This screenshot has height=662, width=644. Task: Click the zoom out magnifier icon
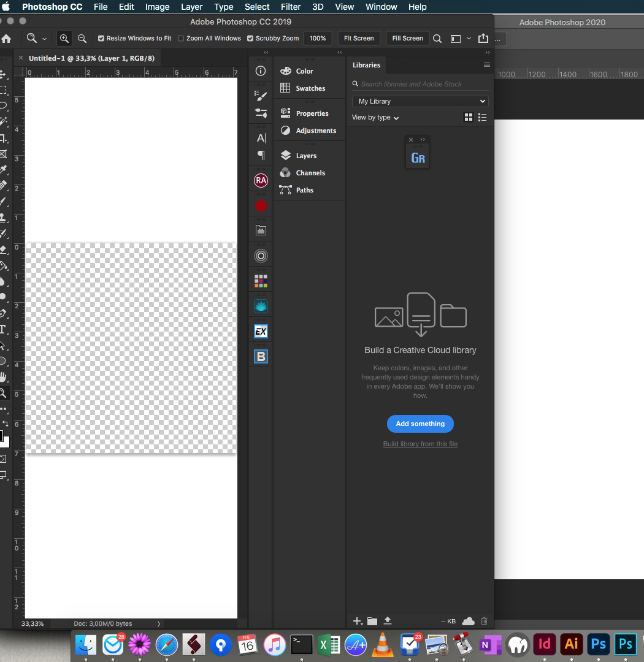tap(82, 39)
